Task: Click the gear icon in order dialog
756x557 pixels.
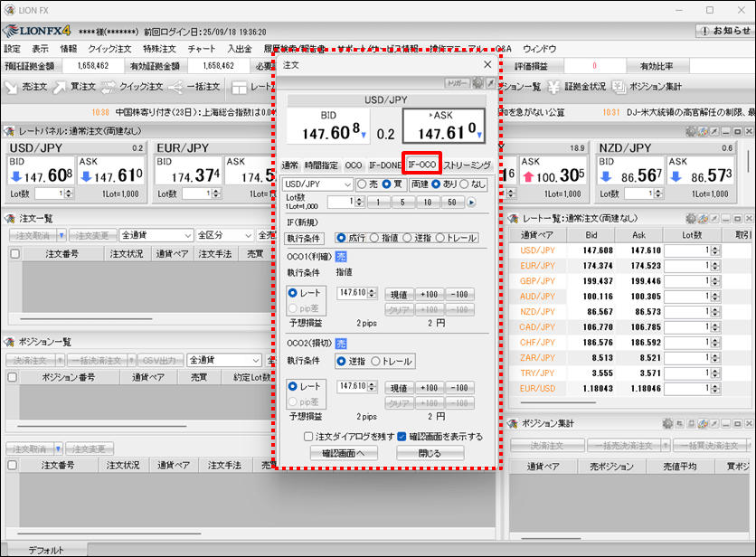Action: tap(477, 83)
